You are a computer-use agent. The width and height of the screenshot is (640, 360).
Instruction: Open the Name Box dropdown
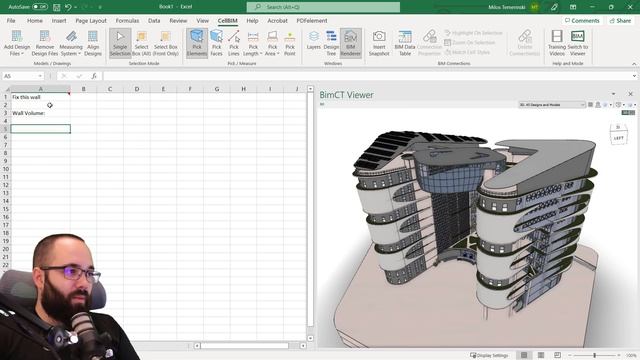pyautogui.click(x=40, y=76)
